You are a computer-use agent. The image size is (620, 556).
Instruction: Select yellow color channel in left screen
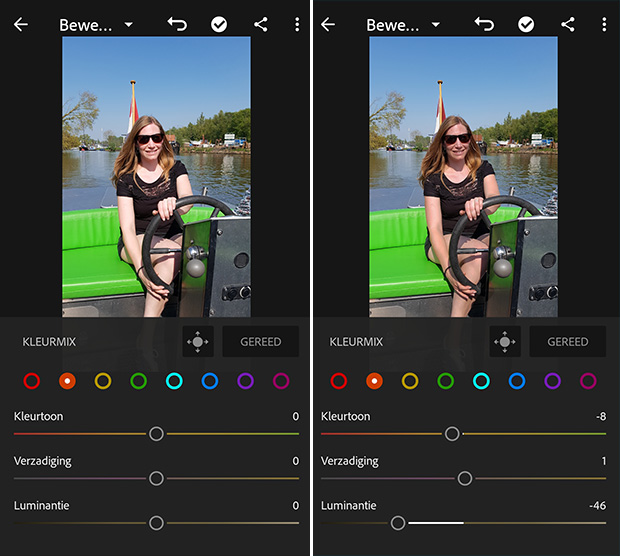pyautogui.click(x=103, y=381)
